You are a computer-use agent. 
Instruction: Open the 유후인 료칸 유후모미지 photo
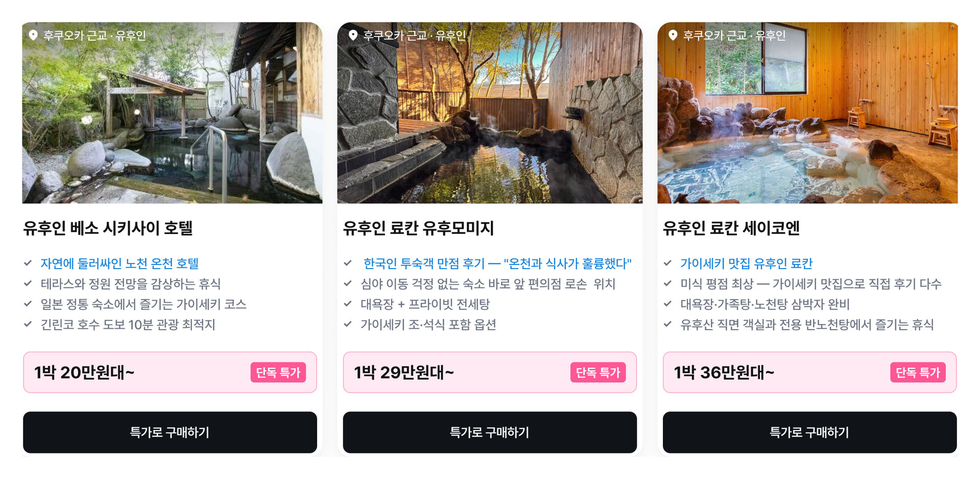pyautogui.click(x=490, y=113)
